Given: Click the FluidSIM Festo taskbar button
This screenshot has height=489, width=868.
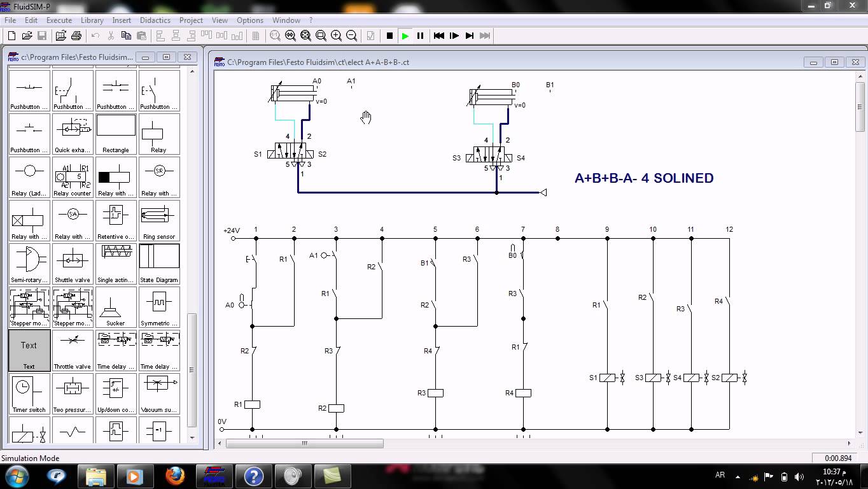Looking at the screenshot, I should point(214,476).
